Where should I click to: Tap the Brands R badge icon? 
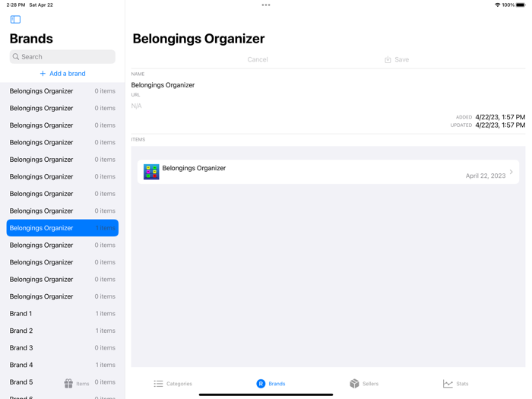pyautogui.click(x=261, y=383)
